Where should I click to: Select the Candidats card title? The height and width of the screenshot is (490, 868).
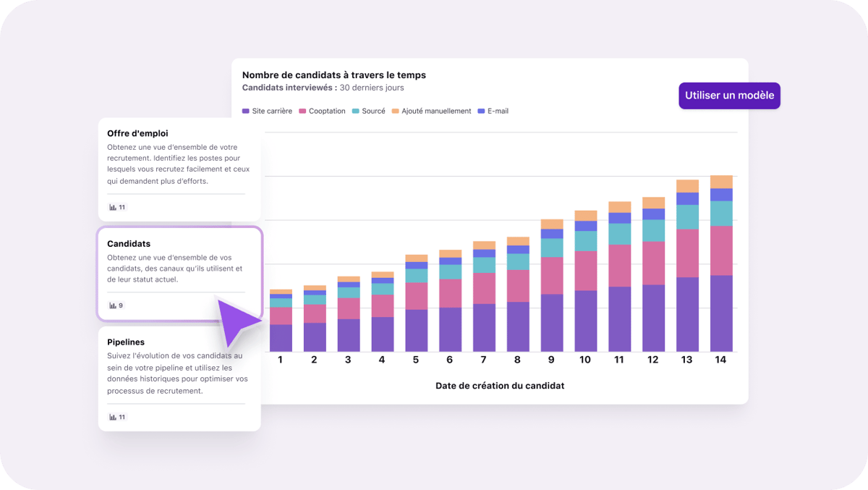coord(129,244)
